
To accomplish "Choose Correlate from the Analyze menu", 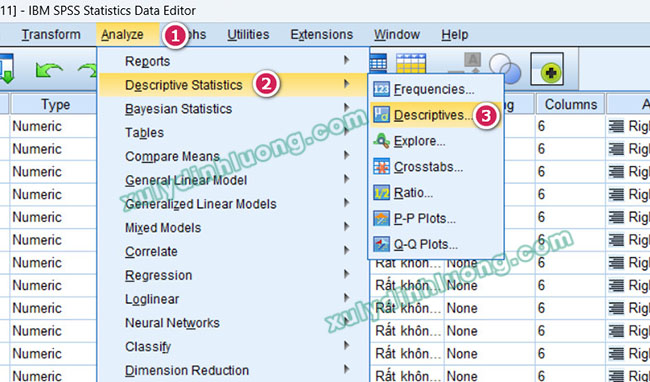I will tap(233, 251).
